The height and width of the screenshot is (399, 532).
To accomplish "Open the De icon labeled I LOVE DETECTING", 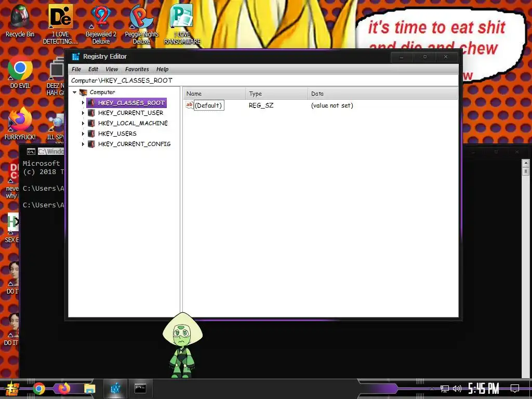I will pyautogui.click(x=60, y=24).
